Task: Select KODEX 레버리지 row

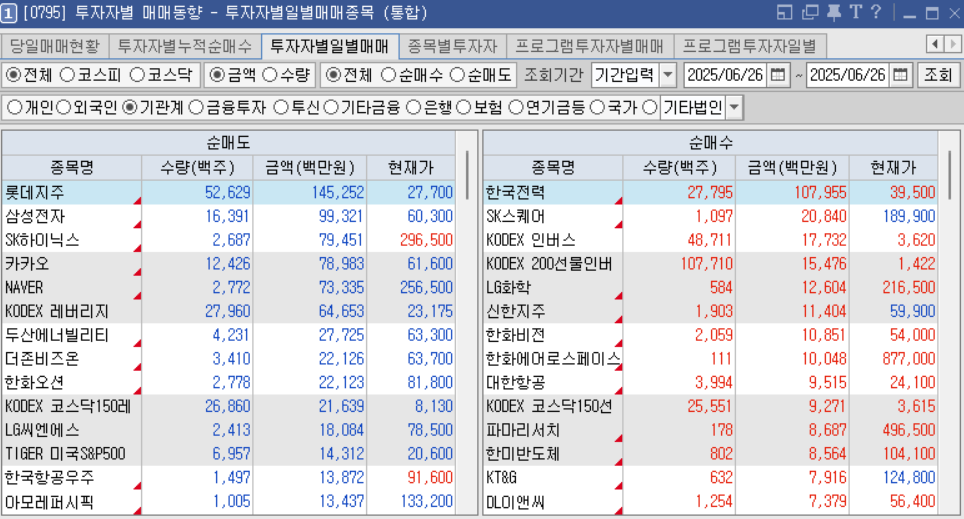Action: click(229, 311)
